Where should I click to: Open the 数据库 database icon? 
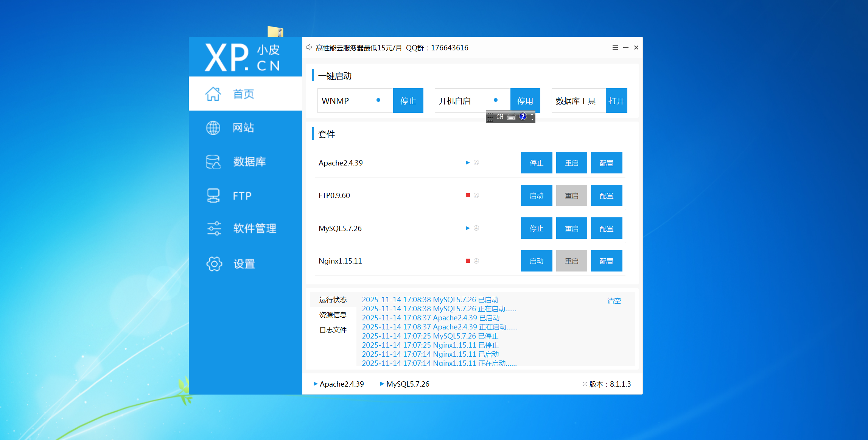[213, 162]
